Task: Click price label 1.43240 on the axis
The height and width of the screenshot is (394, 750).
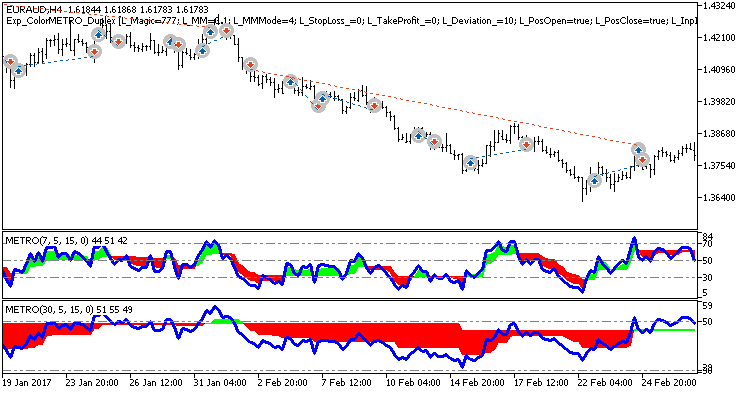Action: [719, 6]
